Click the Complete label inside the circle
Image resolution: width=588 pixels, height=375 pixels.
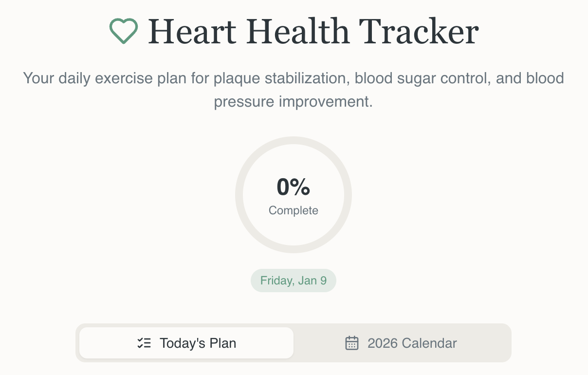point(293,210)
